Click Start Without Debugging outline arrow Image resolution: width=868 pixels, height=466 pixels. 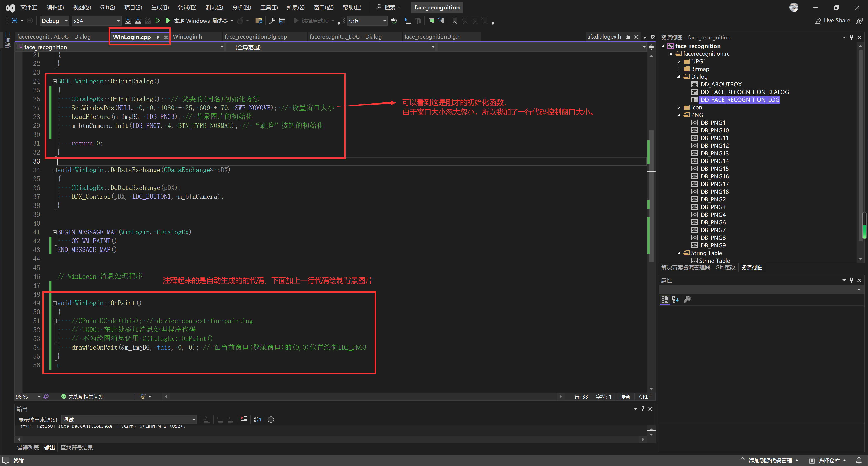(157, 21)
